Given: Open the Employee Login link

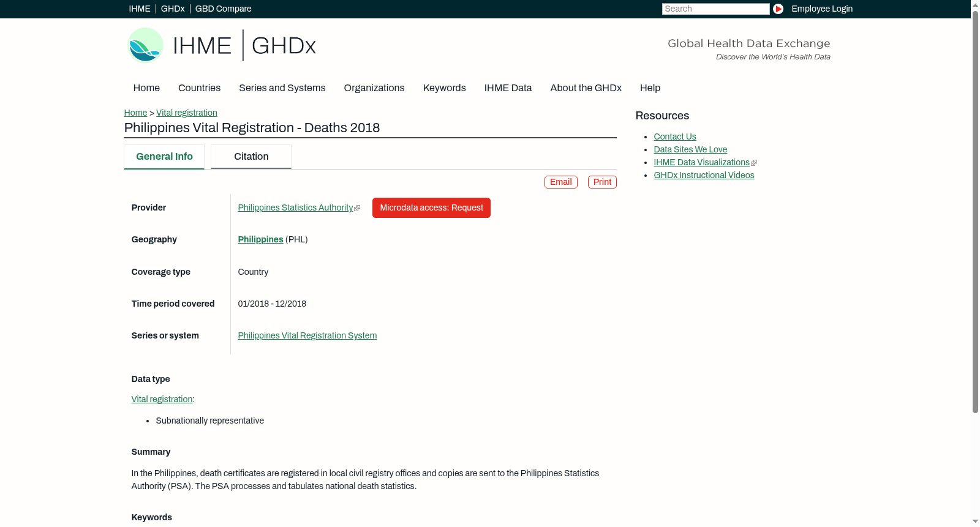Looking at the screenshot, I should pos(822,9).
